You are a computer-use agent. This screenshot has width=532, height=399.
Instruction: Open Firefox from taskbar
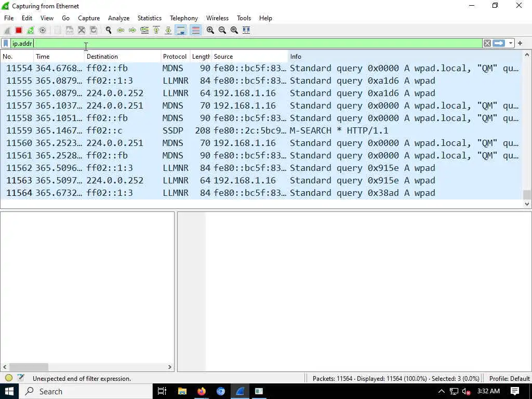coord(202,391)
